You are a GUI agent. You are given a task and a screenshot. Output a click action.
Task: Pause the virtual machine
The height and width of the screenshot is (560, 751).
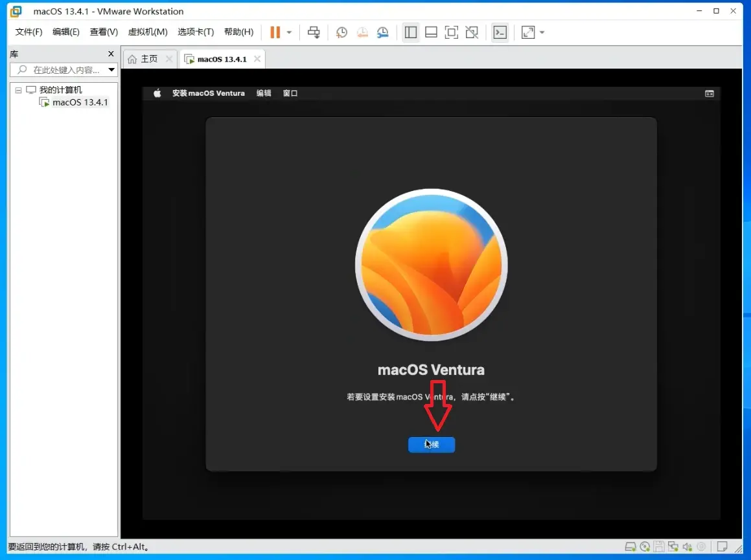point(275,32)
